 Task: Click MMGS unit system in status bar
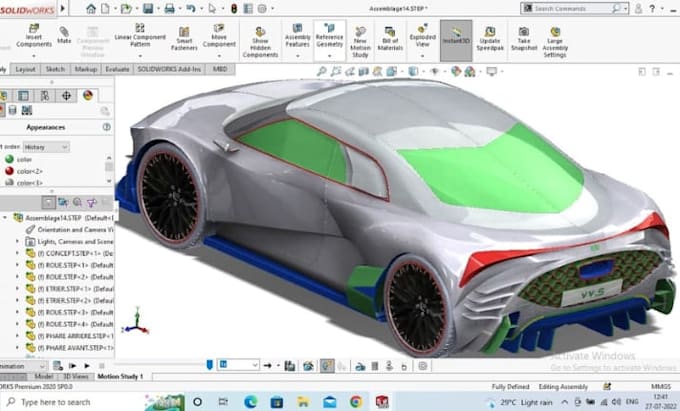point(660,386)
